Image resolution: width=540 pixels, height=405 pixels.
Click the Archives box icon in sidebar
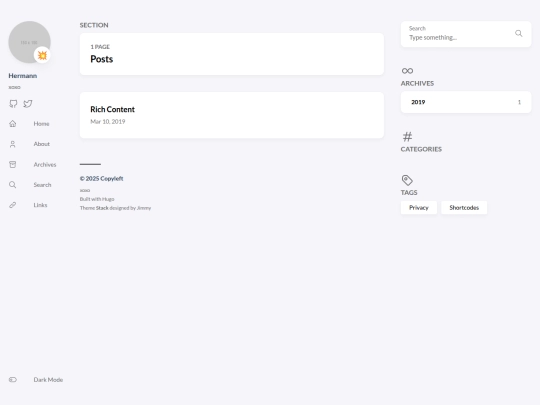tap(13, 164)
